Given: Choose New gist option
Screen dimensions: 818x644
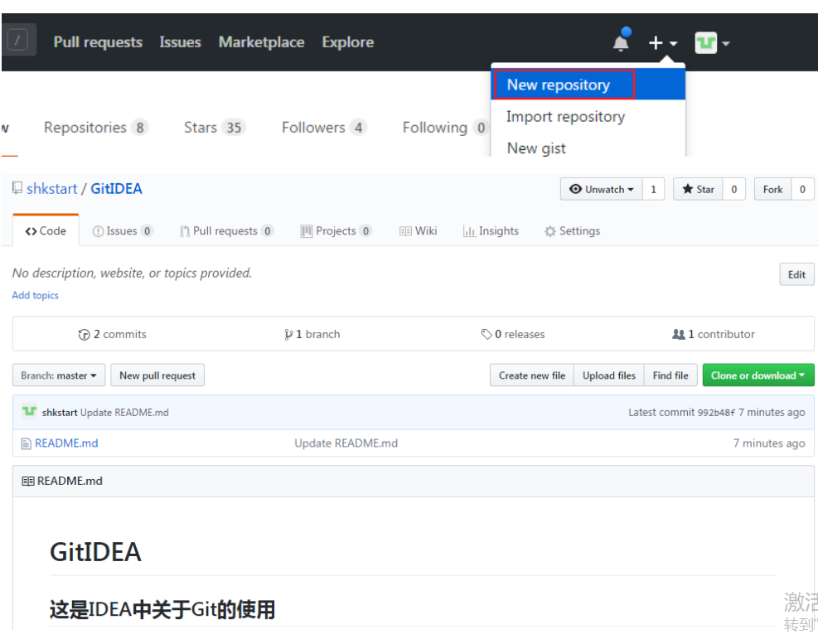Looking at the screenshot, I should tap(536, 148).
